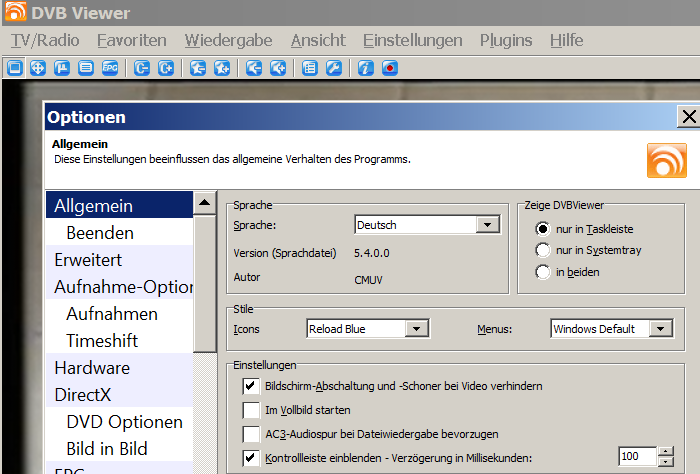The height and width of the screenshot is (474, 700).
Task: Open the Hilfe menu
Action: [567, 41]
